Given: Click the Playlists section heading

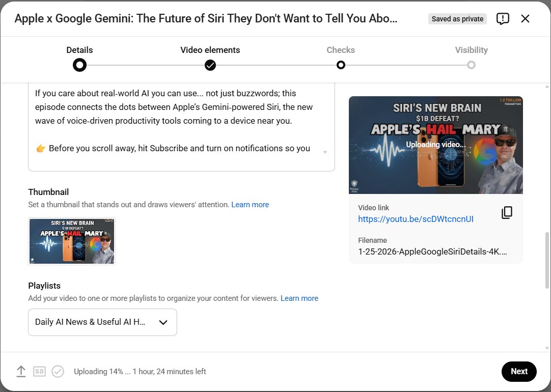Looking at the screenshot, I should coord(44,286).
